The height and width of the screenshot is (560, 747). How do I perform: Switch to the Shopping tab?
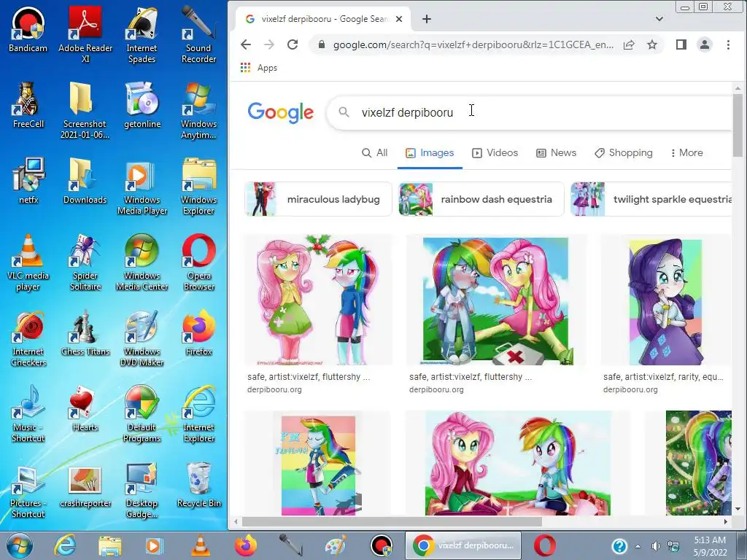click(624, 153)
